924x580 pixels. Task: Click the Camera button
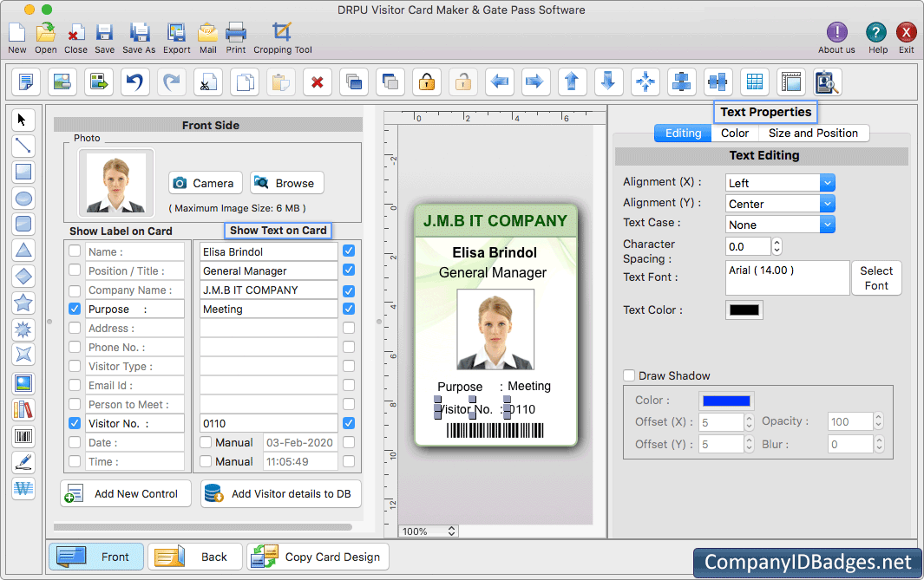click(205, 183)
